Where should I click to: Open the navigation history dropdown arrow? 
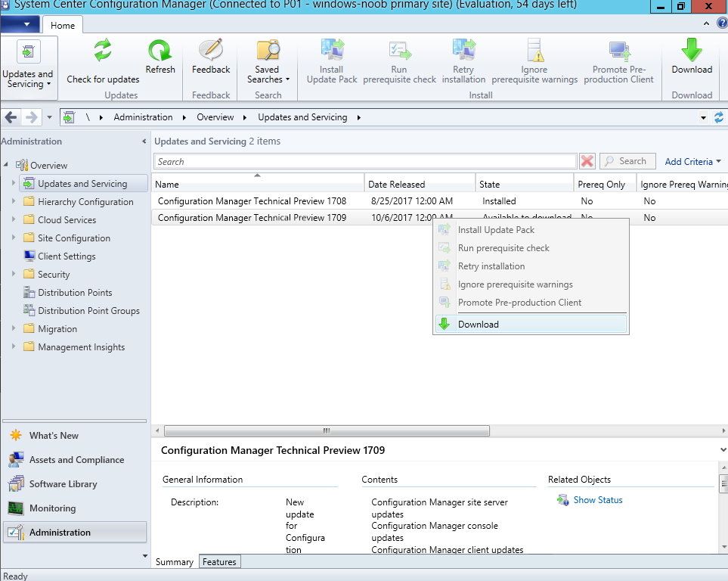tap(49, 117)
